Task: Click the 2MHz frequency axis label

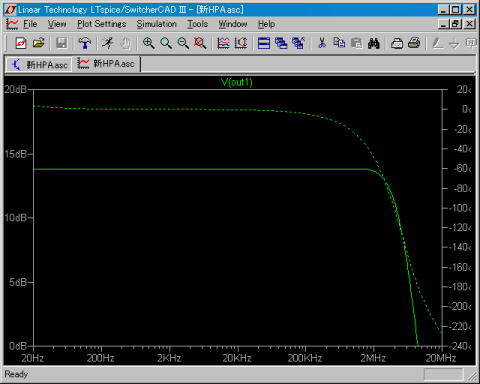Action: pyautogui.click(x=373, y=358)
